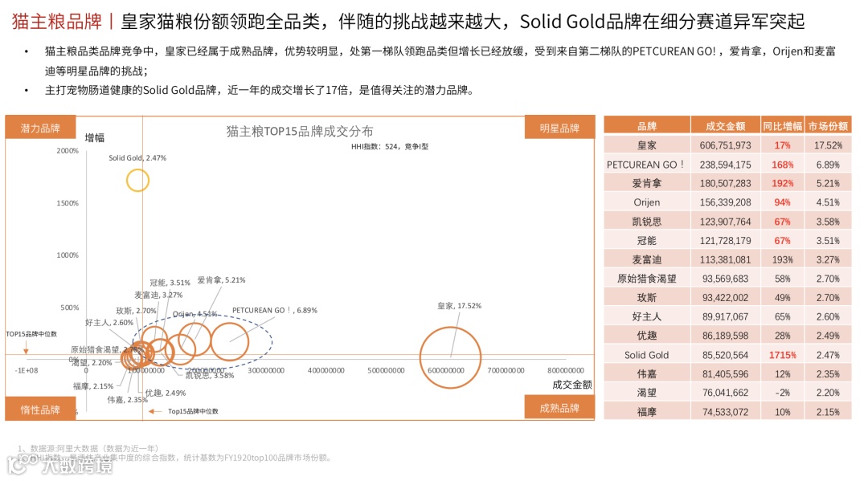The width and height of the screenshot is (868, 481).
Task: Click the 优趣, 2.49% chart label
Action: 166,393
